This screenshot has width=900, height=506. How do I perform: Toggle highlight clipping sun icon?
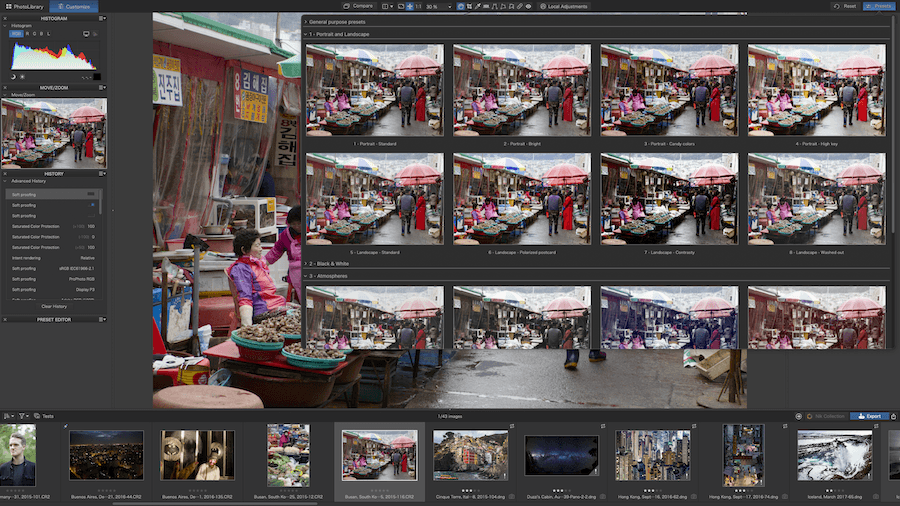22,76
